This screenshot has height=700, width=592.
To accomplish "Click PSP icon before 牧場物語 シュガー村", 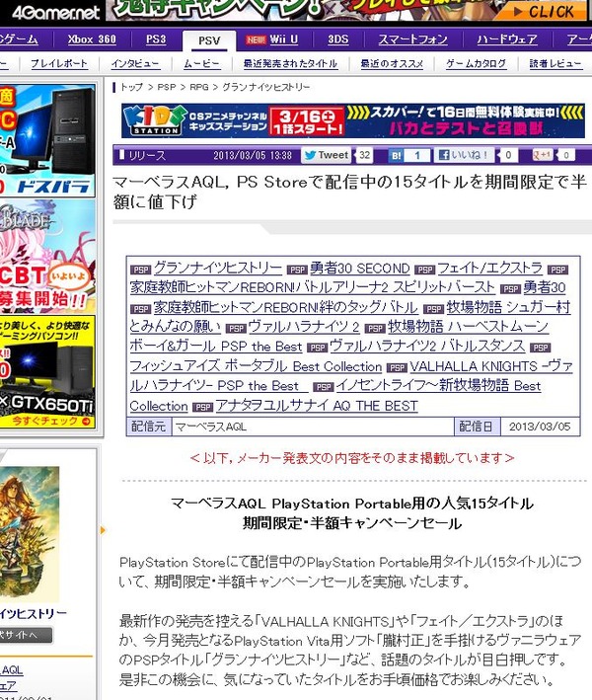I will click(433, 309).
